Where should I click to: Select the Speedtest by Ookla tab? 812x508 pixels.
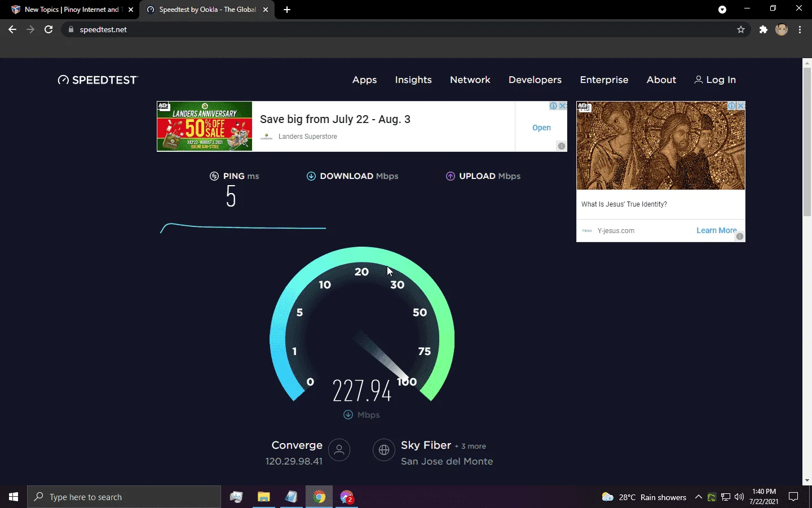(x=206, y=10)
